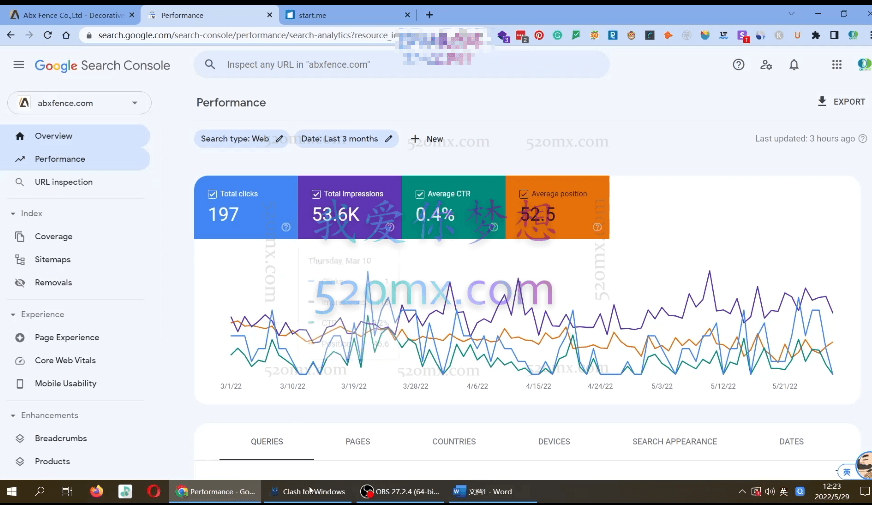The height and width of the screenshot is (505, 872).
Task: Collapse the Index section
Action: [x=13, y=213]
